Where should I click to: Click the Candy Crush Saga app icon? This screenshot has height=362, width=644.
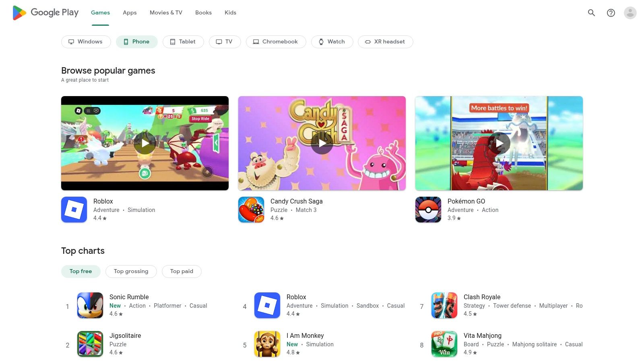(251, 209)
